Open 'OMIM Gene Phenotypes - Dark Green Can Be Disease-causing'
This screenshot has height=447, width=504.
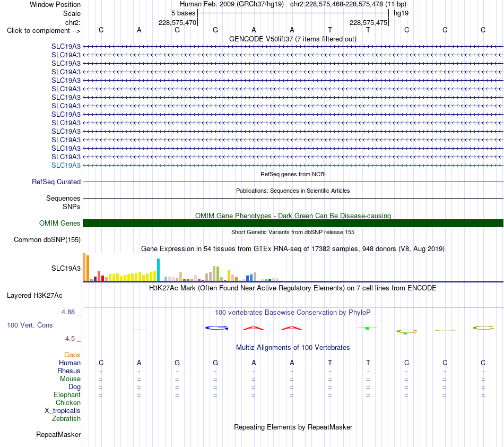293,216
